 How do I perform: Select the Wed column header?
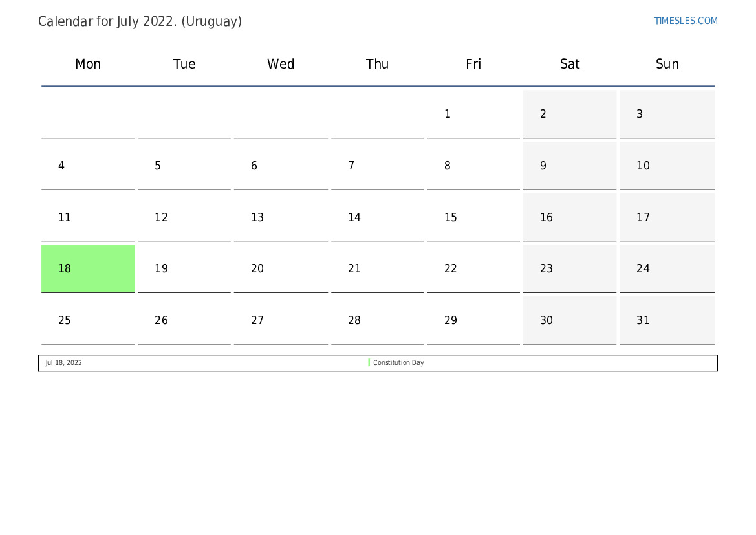point(281,63)
